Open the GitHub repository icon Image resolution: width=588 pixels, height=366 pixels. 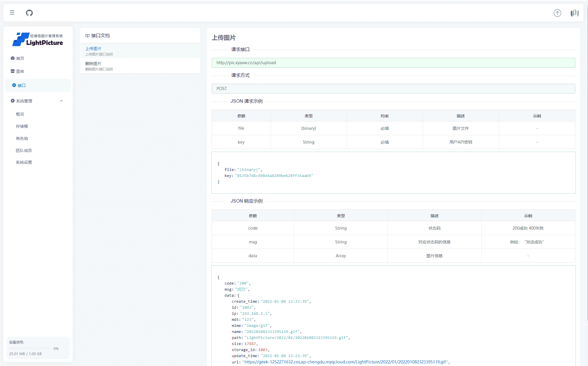29,13
